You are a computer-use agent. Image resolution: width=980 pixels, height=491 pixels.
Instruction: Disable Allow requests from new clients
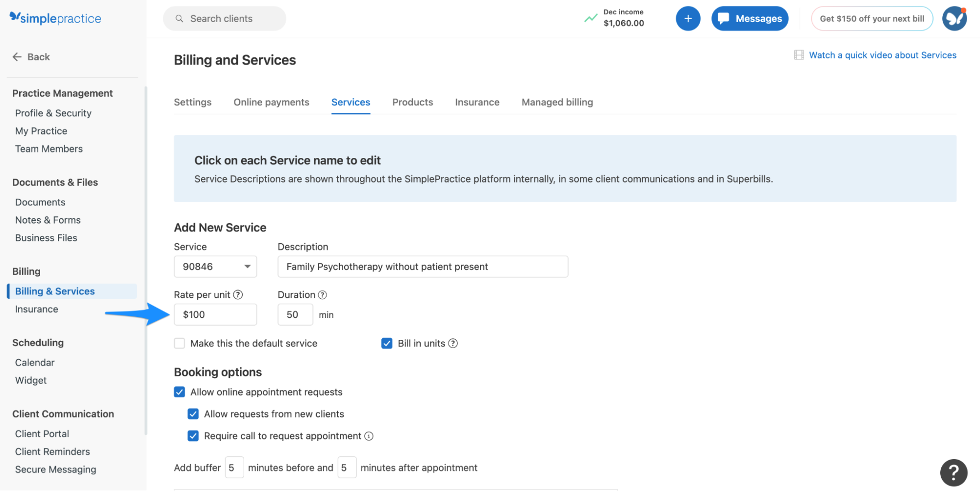coord(193,414)
